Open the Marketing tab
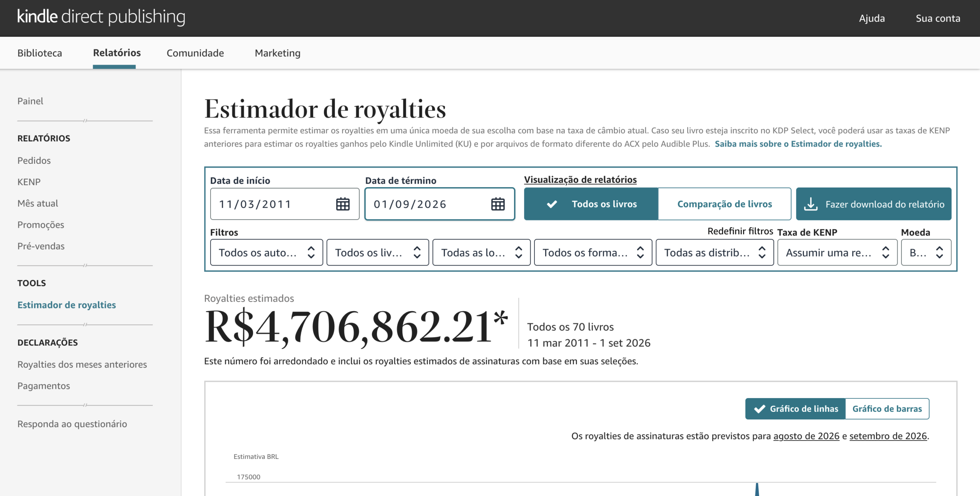 278,53
